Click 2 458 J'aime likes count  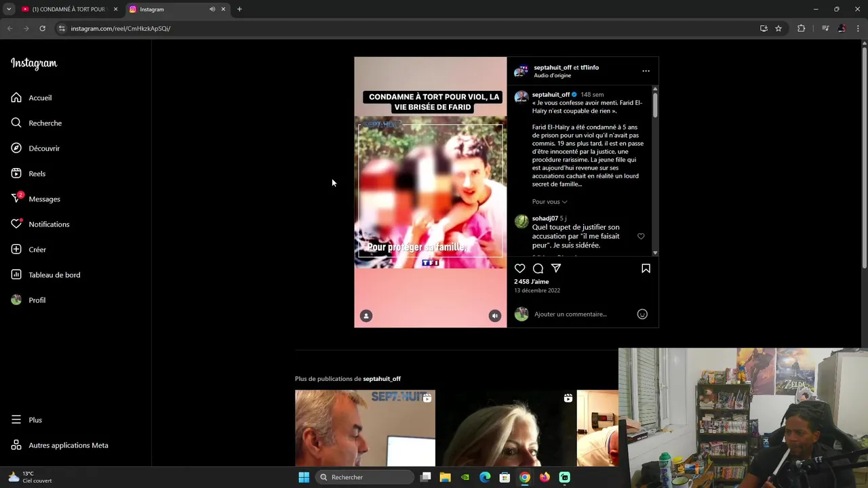[531, 281]
